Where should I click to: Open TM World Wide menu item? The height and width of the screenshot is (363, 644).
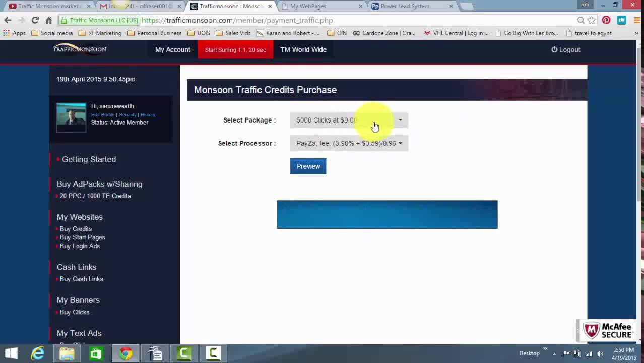pyautogui.click(x=303, y=50)
